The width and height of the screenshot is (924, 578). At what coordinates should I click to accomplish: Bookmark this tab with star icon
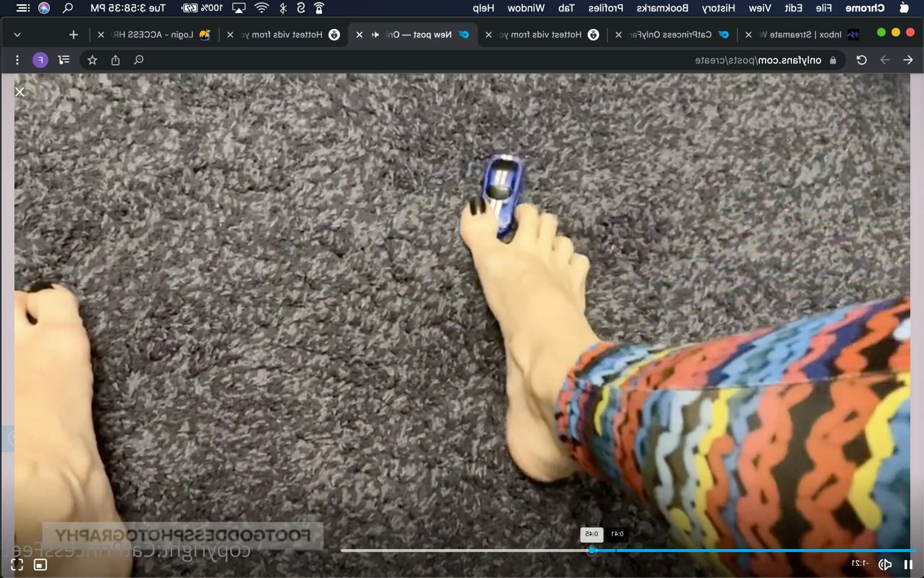tap(92, 60)
